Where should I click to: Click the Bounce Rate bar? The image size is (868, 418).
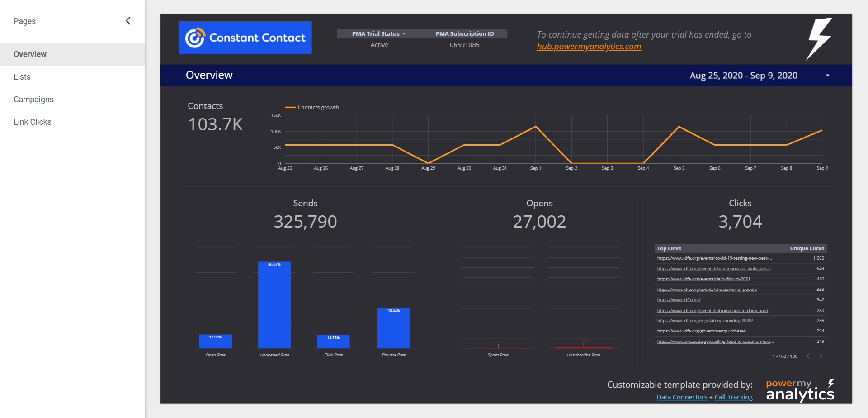click(394, 328)
